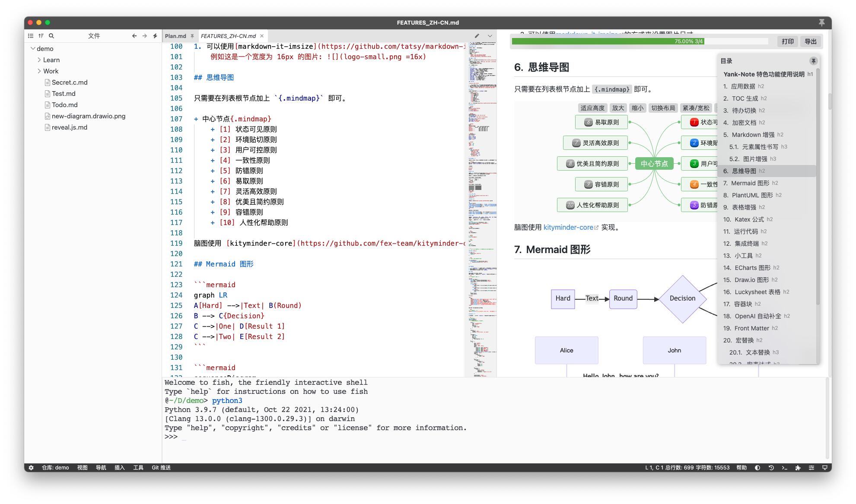This screenshot has width=856, height=504.
Task: Start presentation mode screen icon
Action: tap(824, 467)
